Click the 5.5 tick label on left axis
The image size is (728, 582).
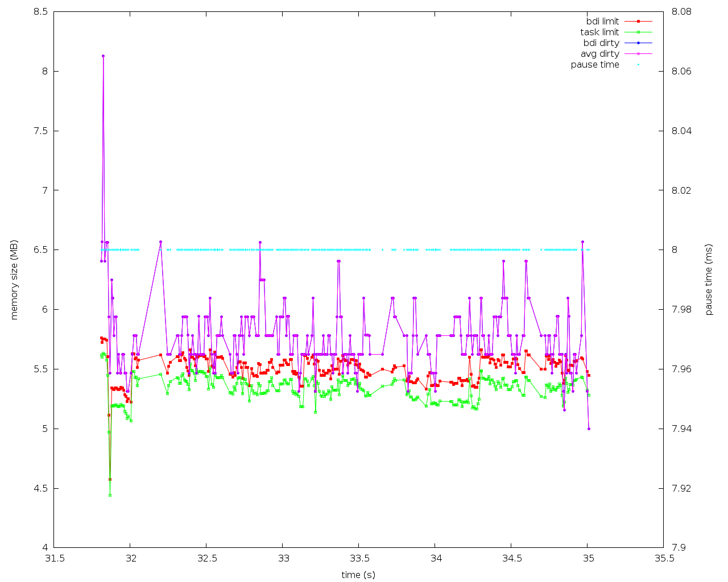pos(42,369)
